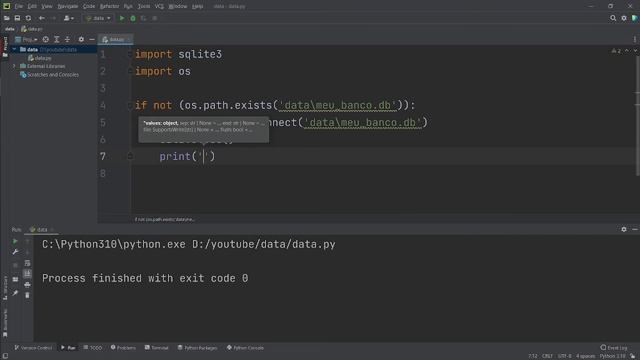The height and width of the screenshot is (360, 640).
Task: Select the 'data' tab in Run panel
Action: pyautogui.click(x=41, y=229)
